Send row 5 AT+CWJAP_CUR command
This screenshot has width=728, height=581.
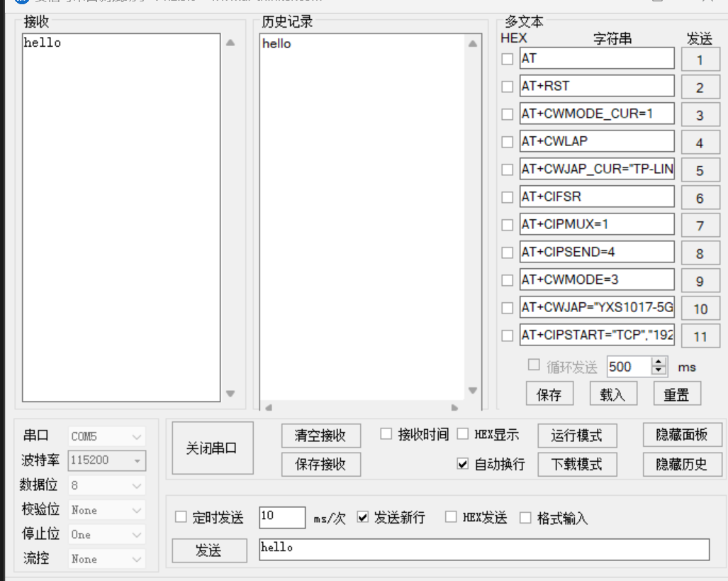click(700, 170)
